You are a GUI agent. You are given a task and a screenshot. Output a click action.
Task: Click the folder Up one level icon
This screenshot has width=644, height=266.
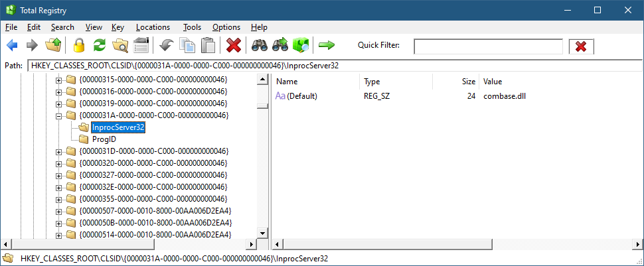[53, 46]
